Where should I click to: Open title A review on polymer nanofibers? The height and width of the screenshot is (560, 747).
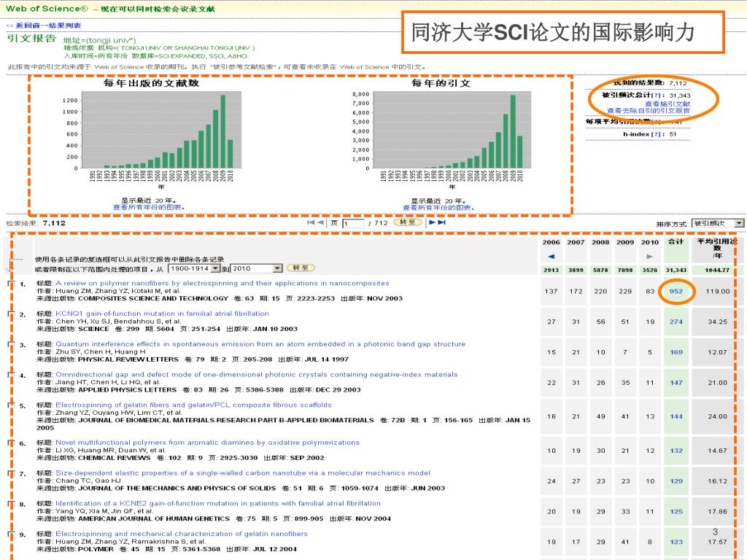222,284
